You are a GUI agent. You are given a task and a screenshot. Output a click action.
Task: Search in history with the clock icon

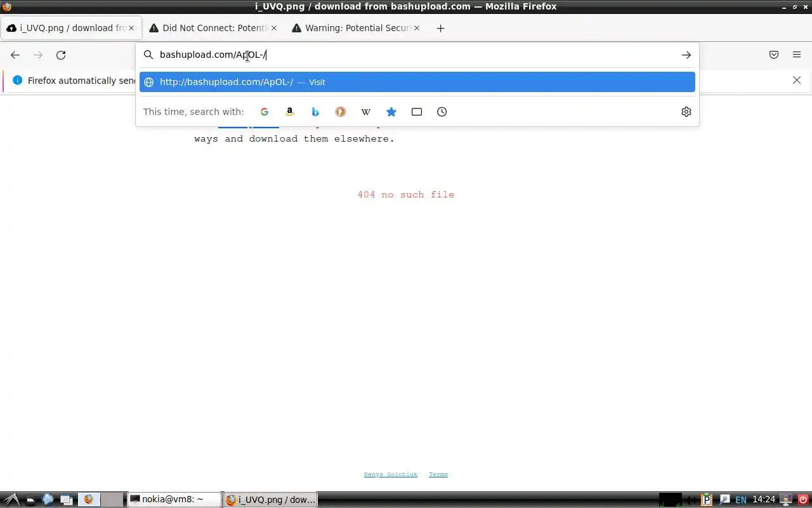point(442,112)
